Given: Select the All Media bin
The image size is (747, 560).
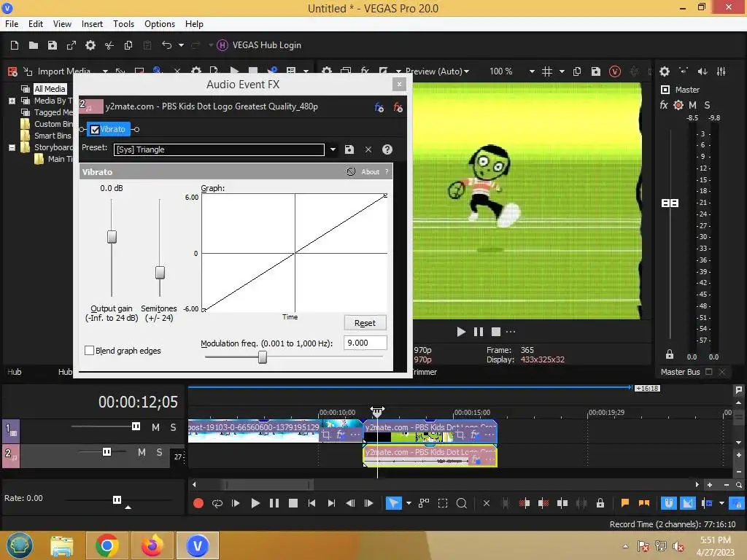Looking at the screenshot, I should pyautogui.click(x=50, y=89).
